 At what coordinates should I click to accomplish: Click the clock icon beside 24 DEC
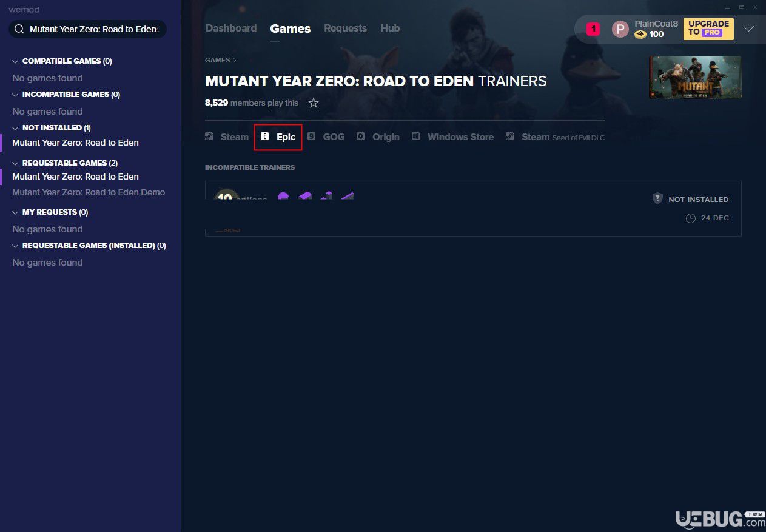coord(690,218)
